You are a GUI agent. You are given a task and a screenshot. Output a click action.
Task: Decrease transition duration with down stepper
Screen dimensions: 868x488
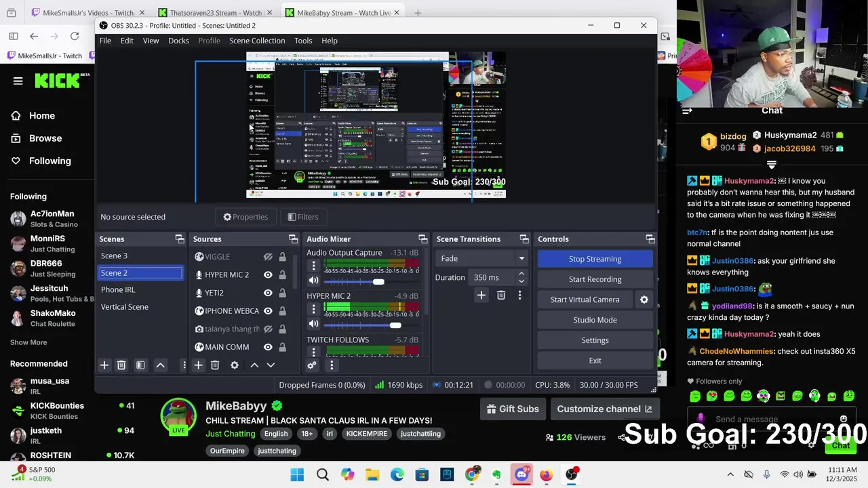[521, 281]
